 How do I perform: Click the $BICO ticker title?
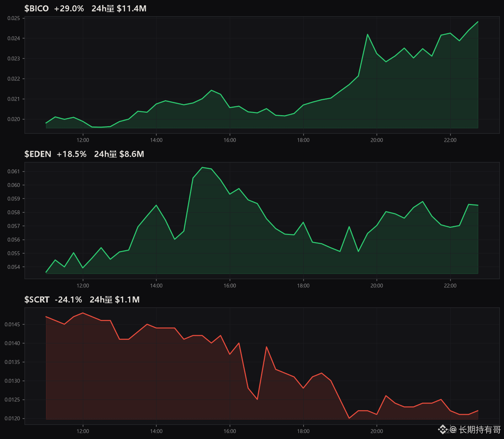(37, 9)
